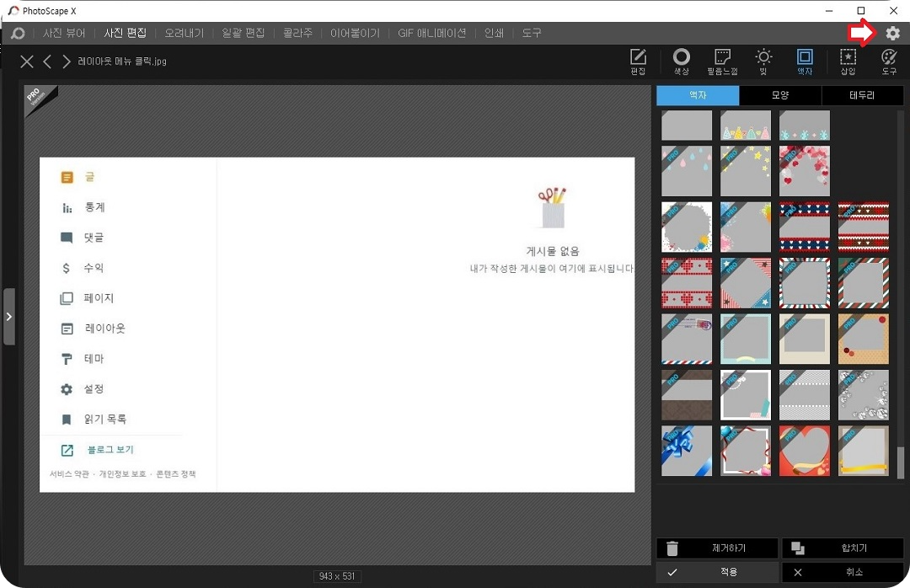
Task: Open the 삽입 (Insert) tool panel
Action: [x=848, y=61]
